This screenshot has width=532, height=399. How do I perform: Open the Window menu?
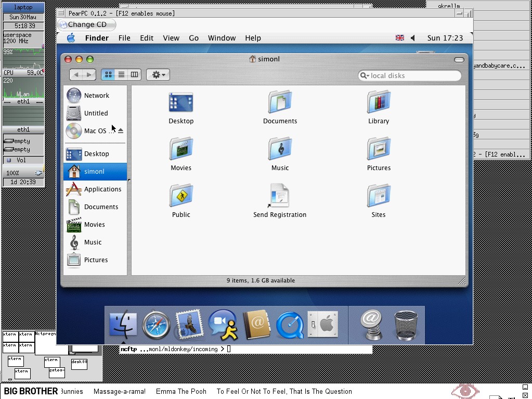[x=222, y=38]
